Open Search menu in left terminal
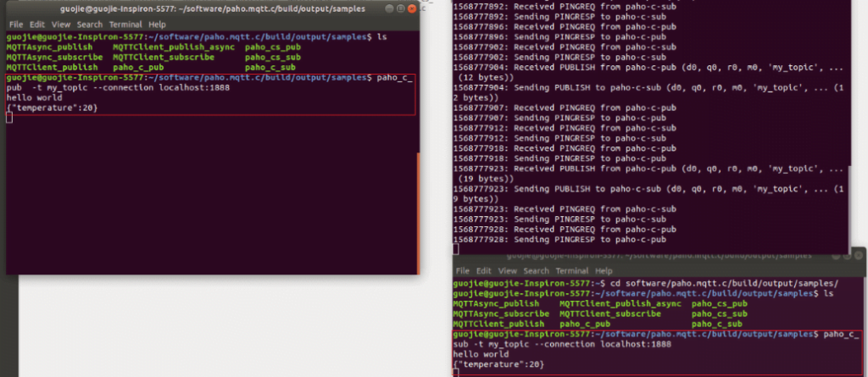Image resolution: width=868 pixels, height=377 pixels. click(90, 25)
